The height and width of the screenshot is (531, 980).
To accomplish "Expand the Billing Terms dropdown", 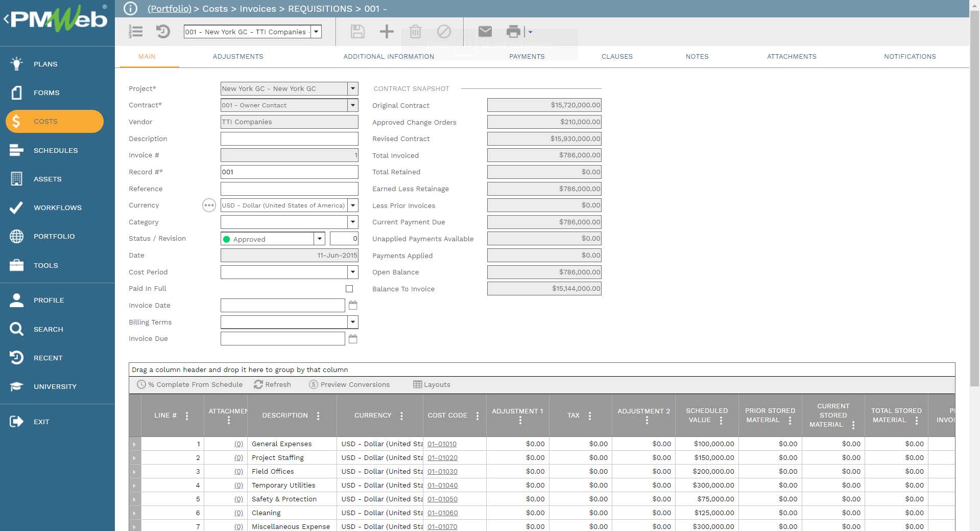I will pos(353,322).
